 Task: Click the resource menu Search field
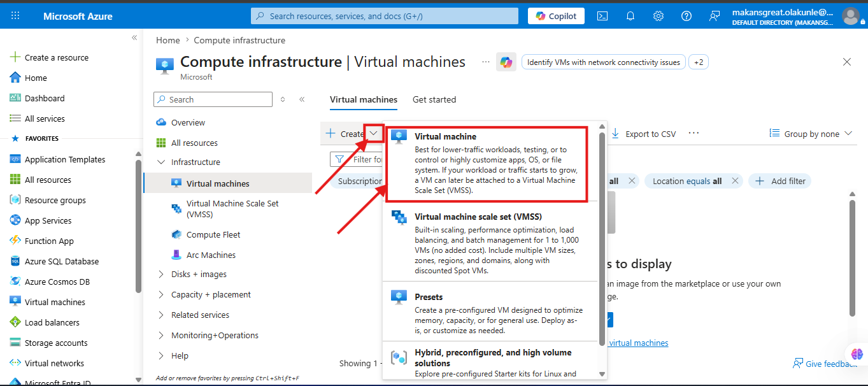point(213,99)
